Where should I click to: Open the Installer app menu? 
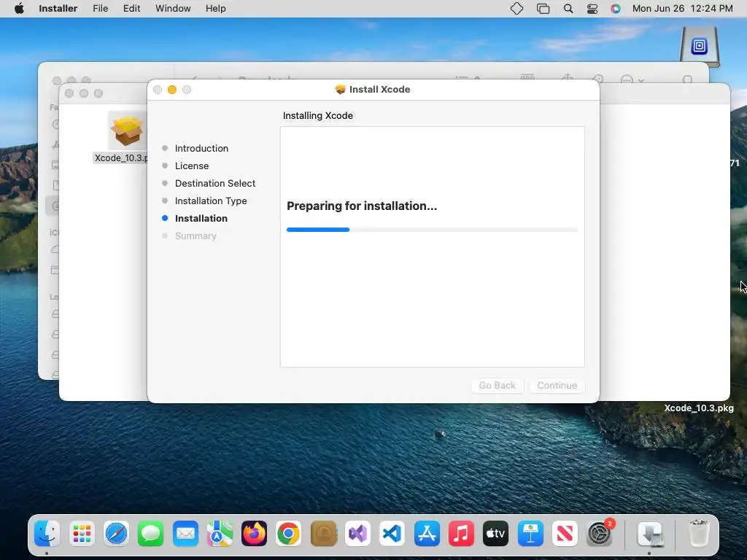coord(58,9)
